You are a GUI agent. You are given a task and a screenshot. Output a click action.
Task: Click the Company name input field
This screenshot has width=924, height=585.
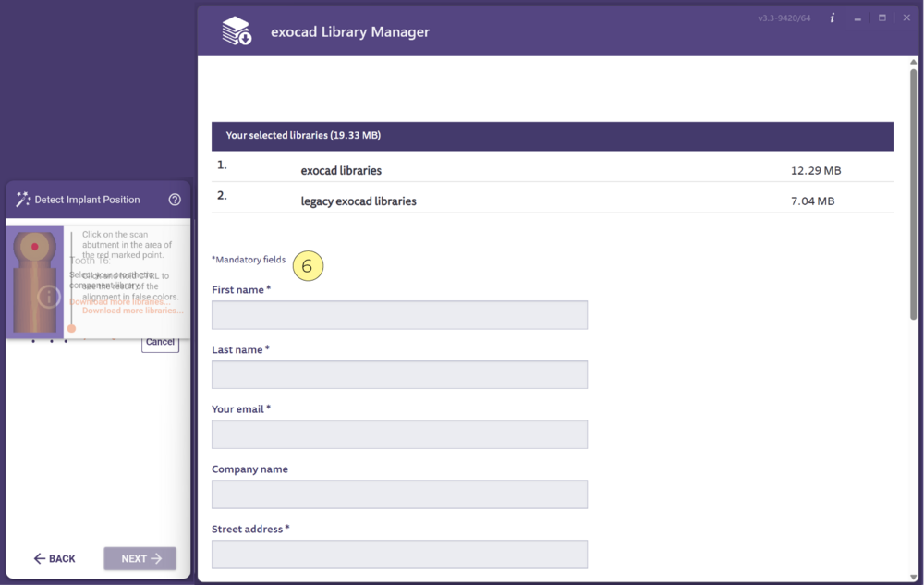click(399, 494)
